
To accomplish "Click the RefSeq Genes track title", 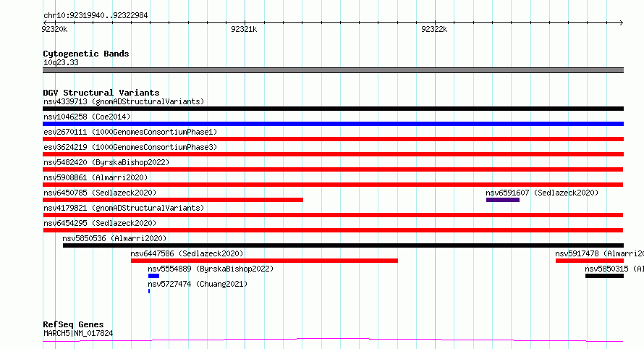I will tap(73, 324).
